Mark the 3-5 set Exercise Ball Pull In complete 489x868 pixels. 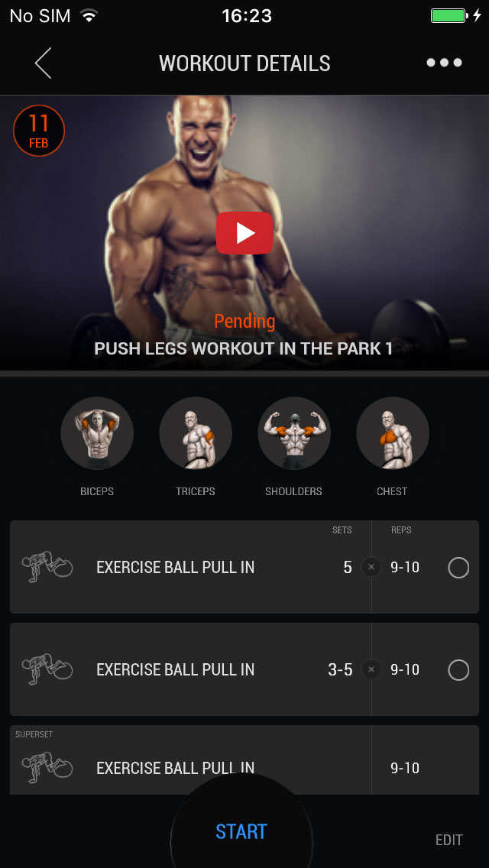tap(458, 670)
